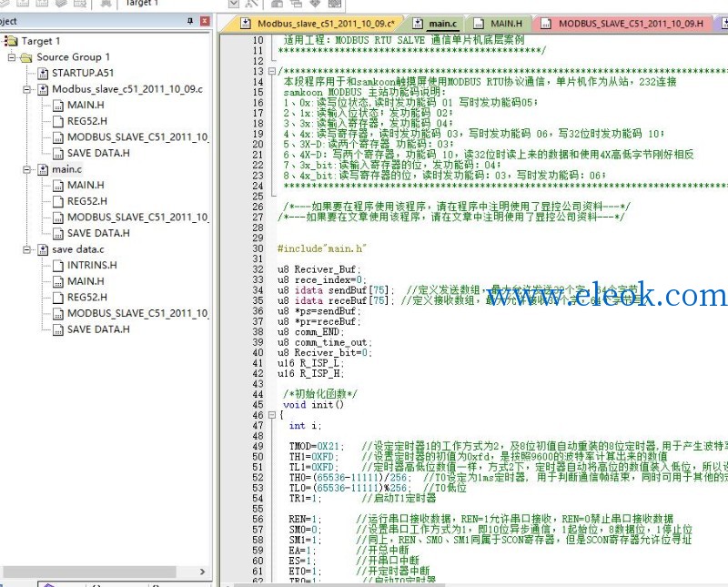
Task: Select Source Group 1 in the project tree
Action: coord(74,57)
